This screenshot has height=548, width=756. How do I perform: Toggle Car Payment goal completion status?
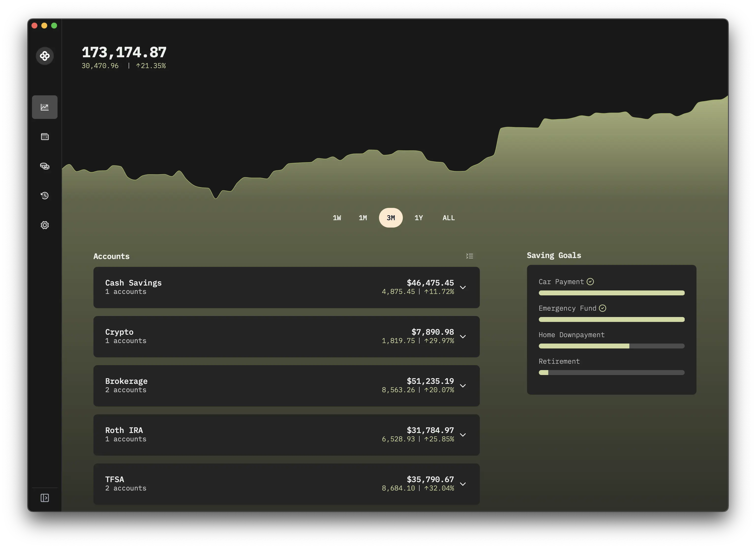click(590, 282)
